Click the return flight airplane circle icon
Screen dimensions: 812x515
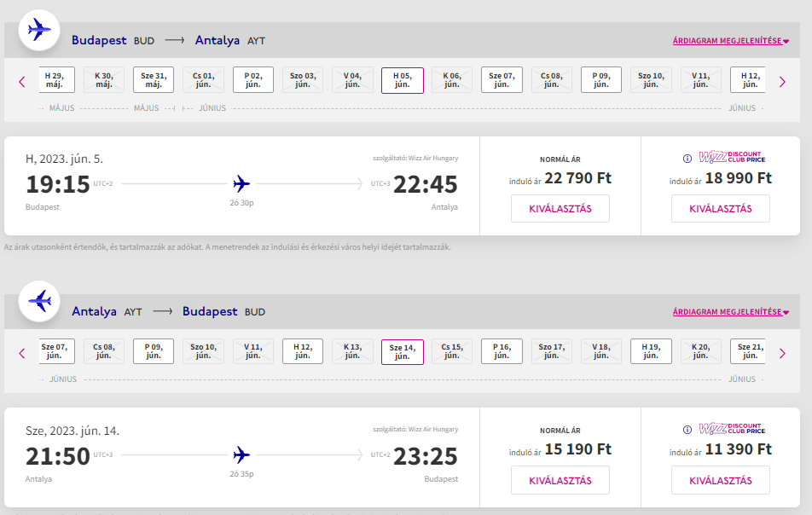39,301
